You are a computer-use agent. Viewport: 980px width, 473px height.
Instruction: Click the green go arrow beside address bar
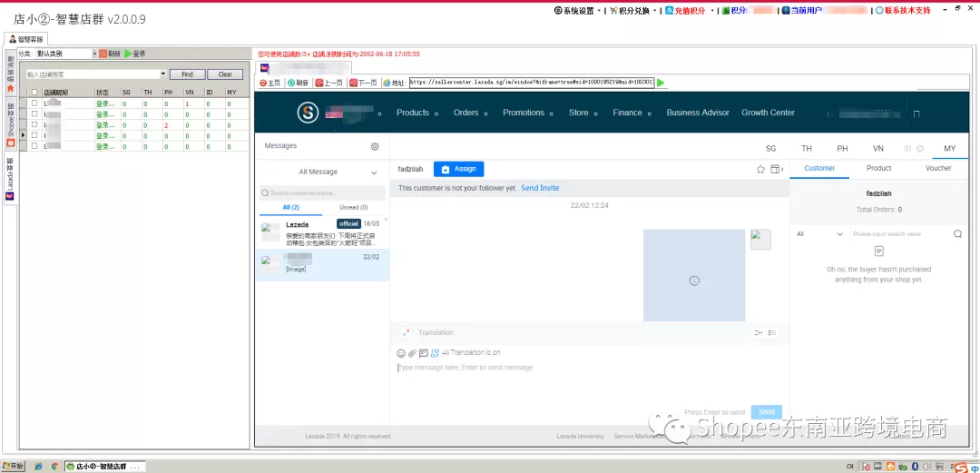[x=661, y=83]
